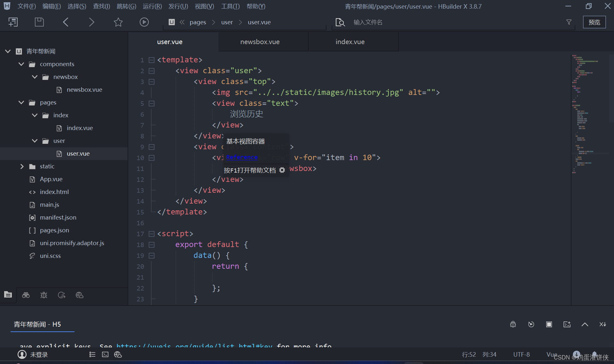Open newsbox.vue in the file tree
This screenshot has height=364, width=614.
tap(84, 89)
